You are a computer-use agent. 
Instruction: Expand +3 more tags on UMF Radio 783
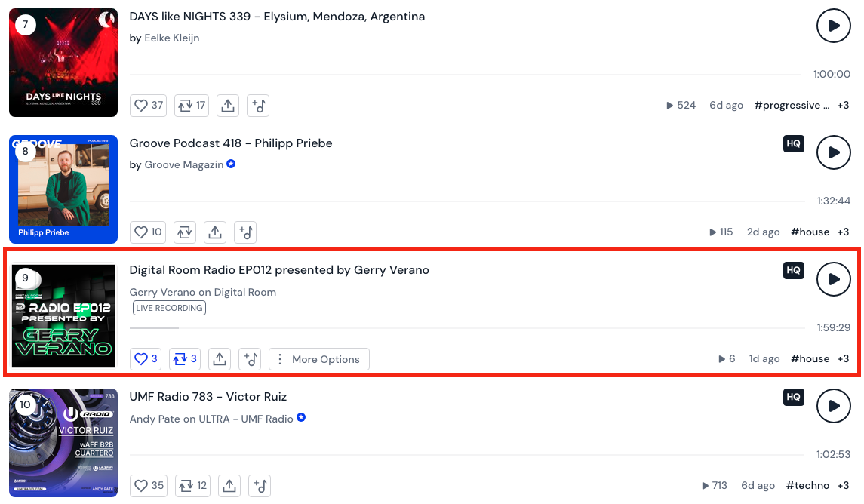pos(843,485)
